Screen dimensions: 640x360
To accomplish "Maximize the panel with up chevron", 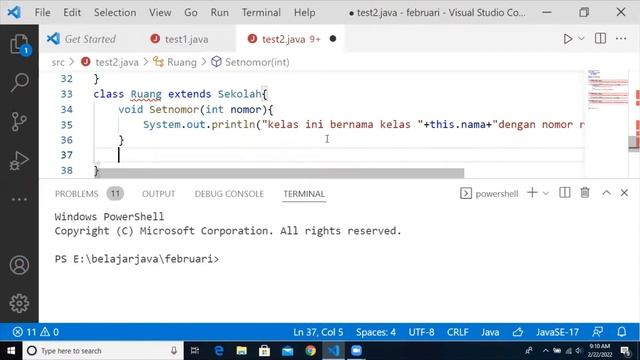I will point(607,193).
